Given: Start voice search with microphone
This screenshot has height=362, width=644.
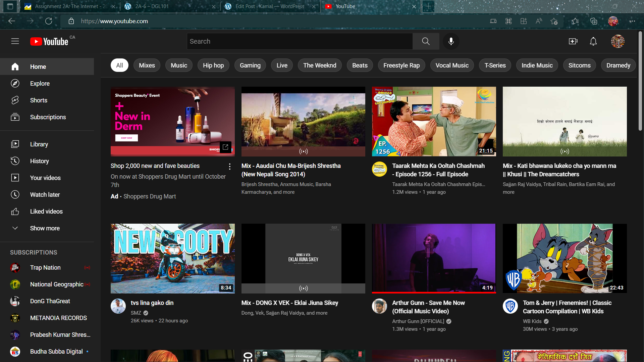Looking at the screenshot, I should coord(451,41).
